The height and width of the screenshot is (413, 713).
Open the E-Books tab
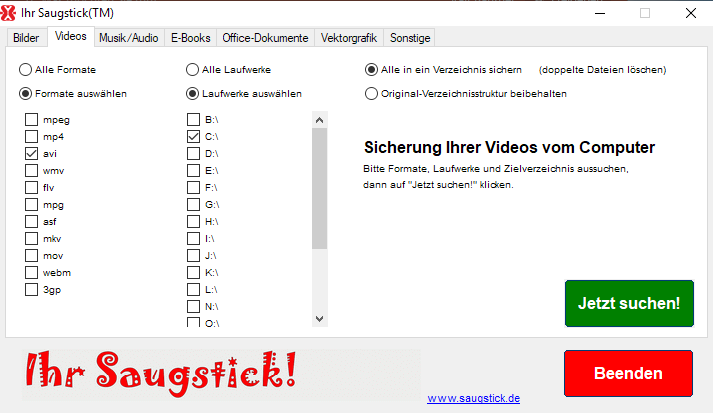pyautogui.click(x=191, y=38)
